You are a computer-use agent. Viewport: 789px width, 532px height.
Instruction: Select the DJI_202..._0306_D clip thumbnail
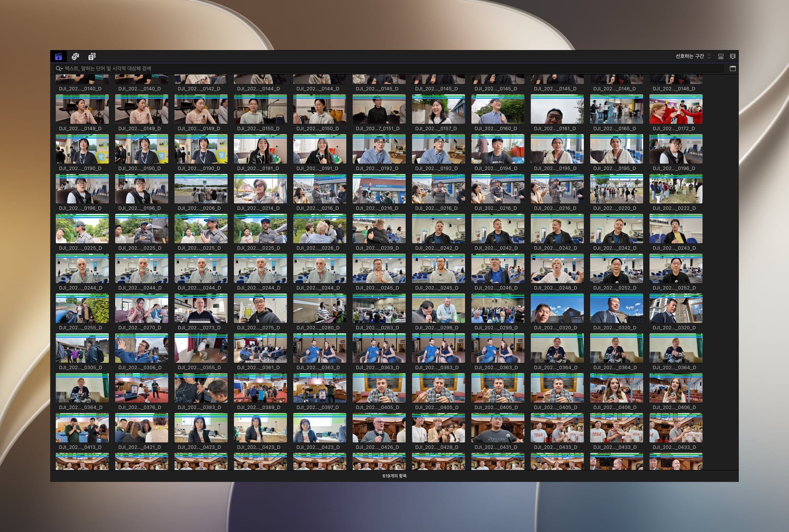pyautogui.click(x=142, y=348)
